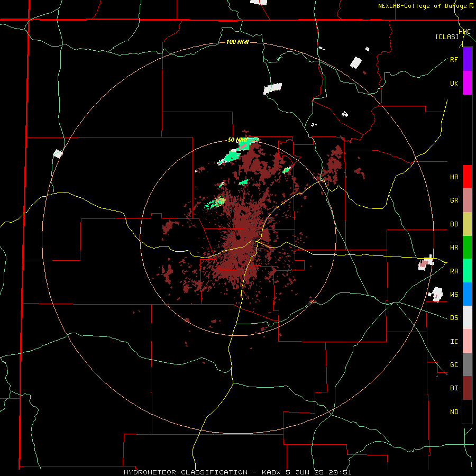Click the BD legend label

[454, 224]
